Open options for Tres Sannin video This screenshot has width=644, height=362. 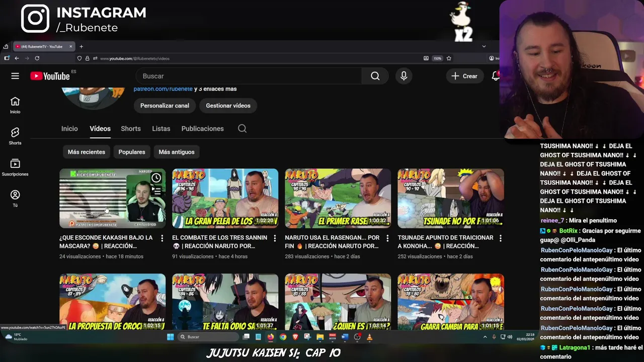pos(275,238)
